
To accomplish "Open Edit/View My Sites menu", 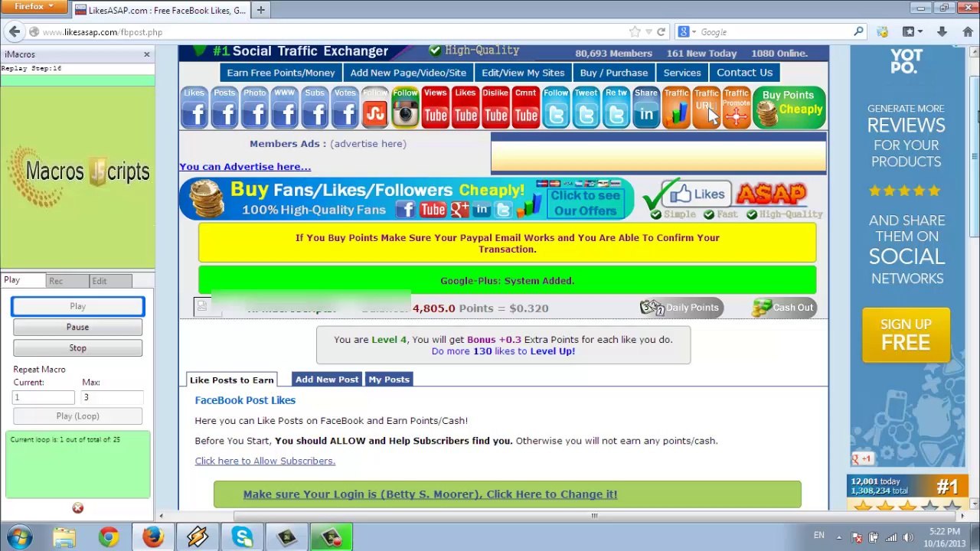I will coord(523,73).
